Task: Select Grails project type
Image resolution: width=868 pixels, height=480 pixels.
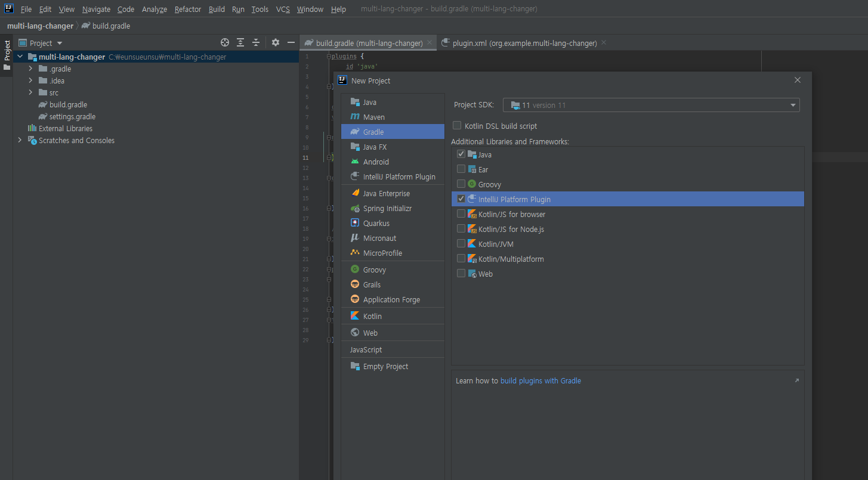Action: [393, 284]
